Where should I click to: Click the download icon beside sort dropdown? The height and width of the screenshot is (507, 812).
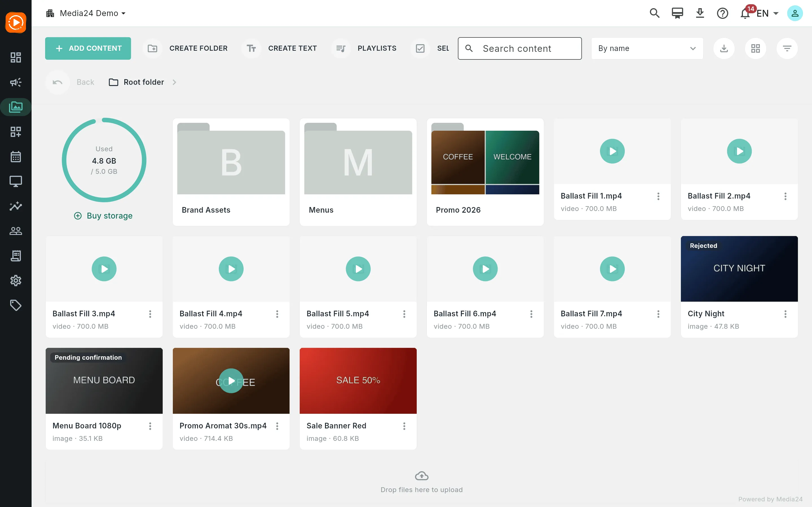point(724,48)
